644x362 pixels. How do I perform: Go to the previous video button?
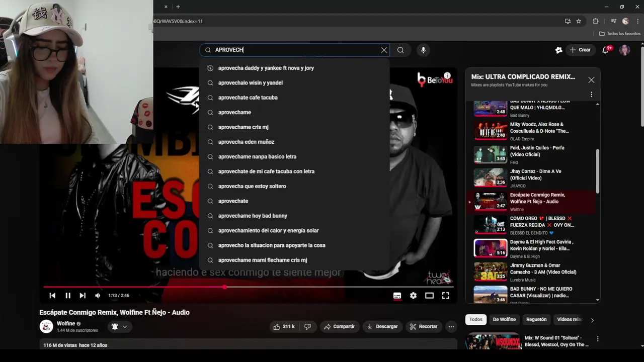click(52, 296)
